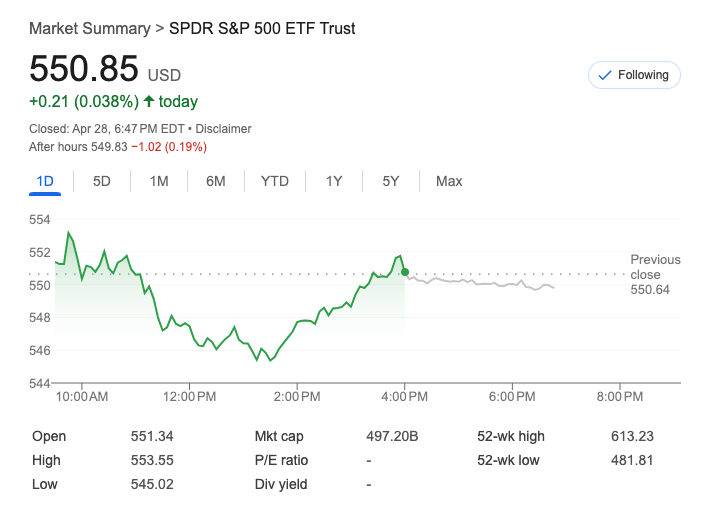Viewport: 704px width, 507px height.
Task: Click the checkmark icon in Following
Action: click(604, 75)
